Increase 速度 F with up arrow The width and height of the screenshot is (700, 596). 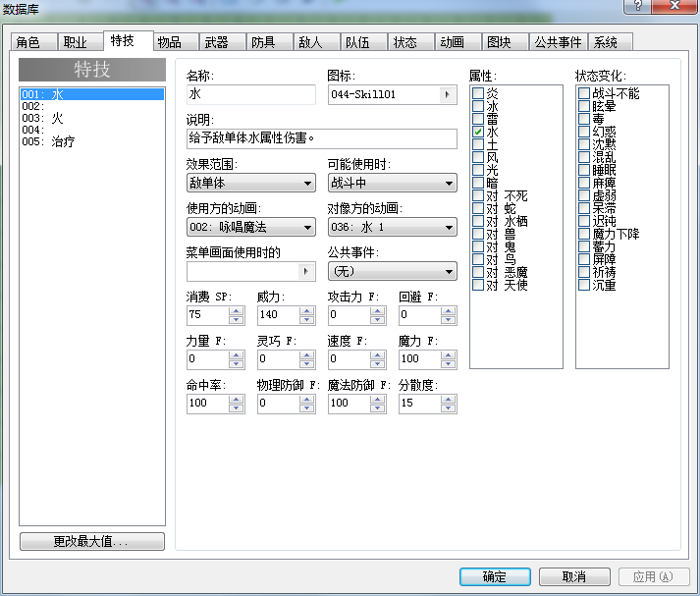click(378, 355)
